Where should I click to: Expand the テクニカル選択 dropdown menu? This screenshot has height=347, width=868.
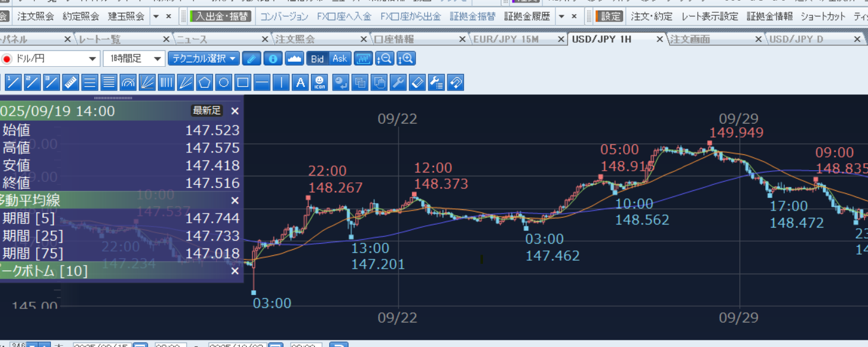pos(204,59)
